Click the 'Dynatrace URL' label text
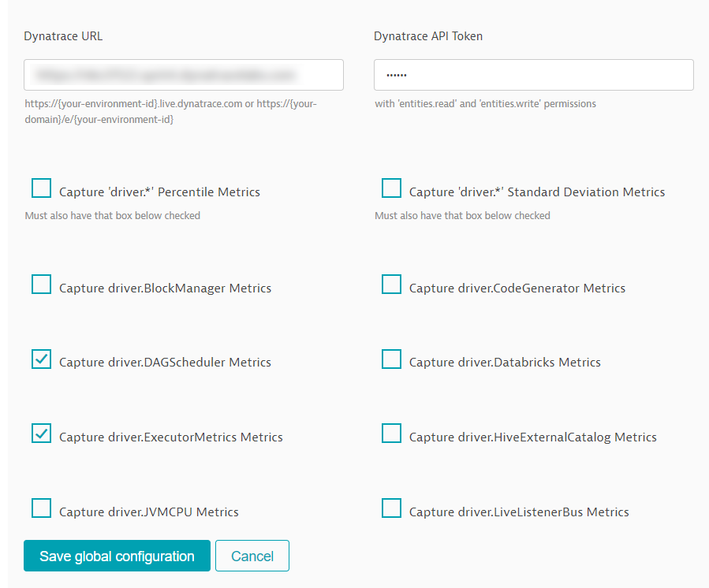The width and height of the screenshot is (709, 588). pyautogui.click(x=63, y=36)
